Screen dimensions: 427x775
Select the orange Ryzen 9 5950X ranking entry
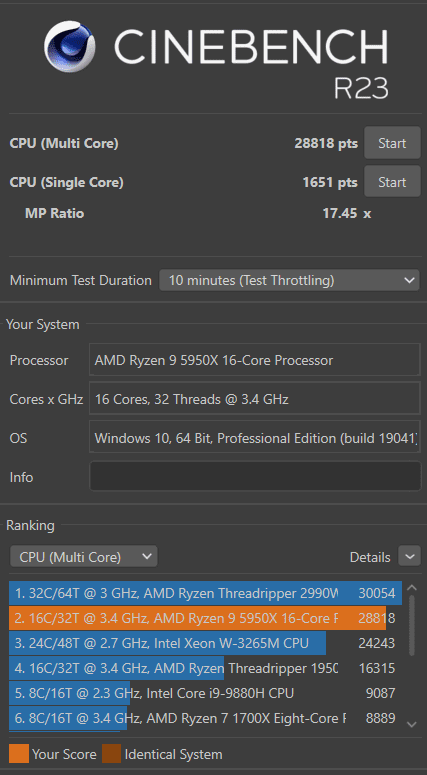point(205,618)
